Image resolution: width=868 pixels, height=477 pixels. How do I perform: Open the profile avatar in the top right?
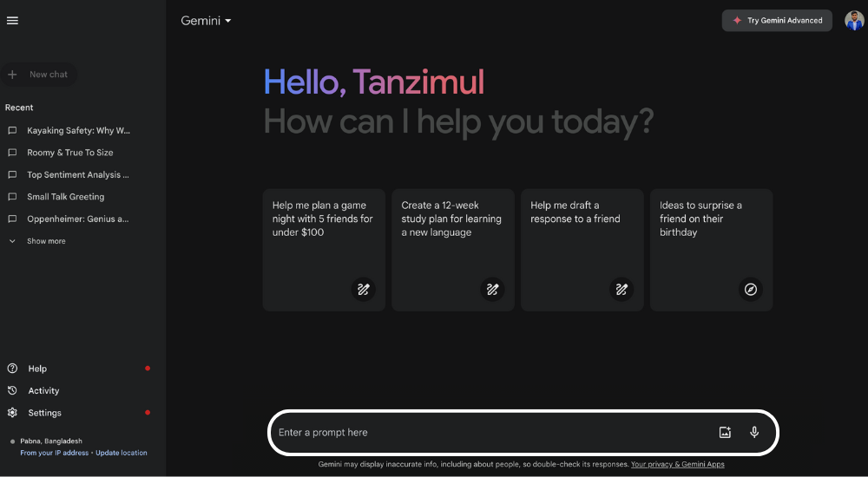click(854, 21)
